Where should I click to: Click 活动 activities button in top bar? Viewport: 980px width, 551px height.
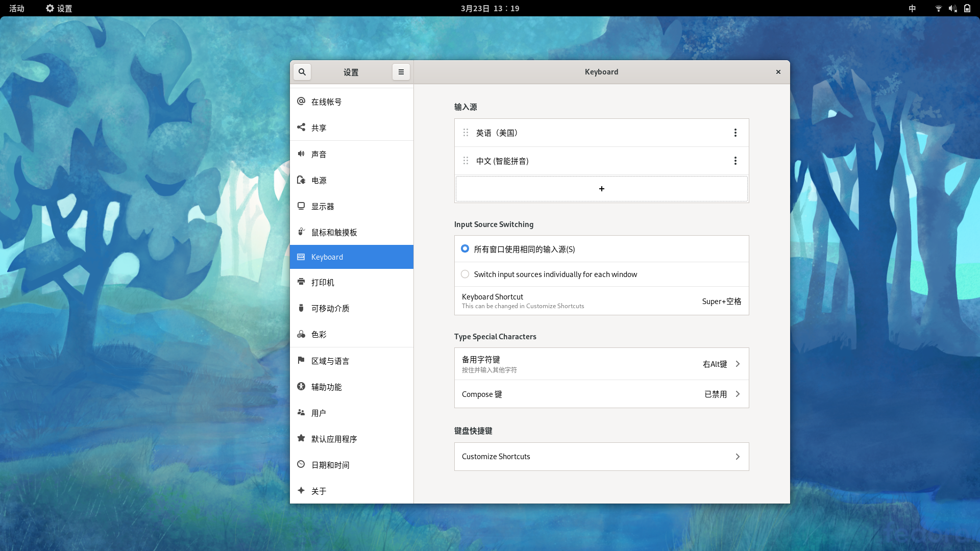click(x=16, y=8)
